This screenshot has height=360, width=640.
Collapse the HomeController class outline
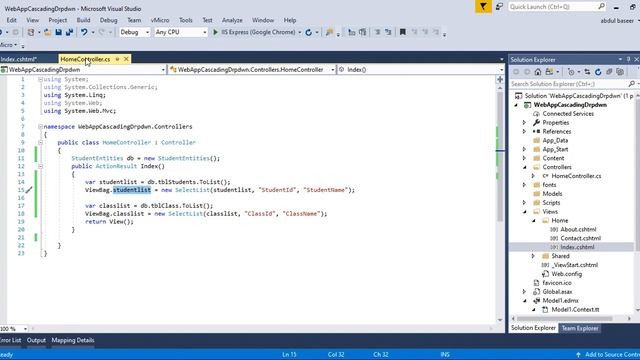[40, 143]
